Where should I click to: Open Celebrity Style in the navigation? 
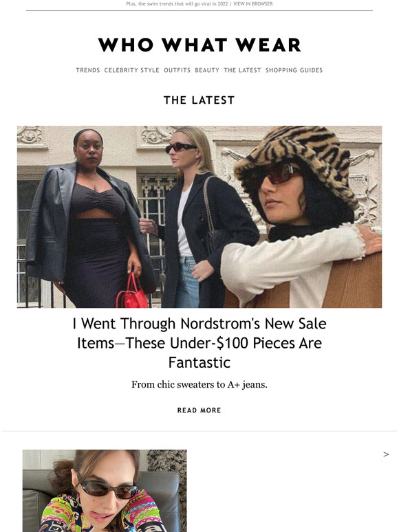point(132,70)
